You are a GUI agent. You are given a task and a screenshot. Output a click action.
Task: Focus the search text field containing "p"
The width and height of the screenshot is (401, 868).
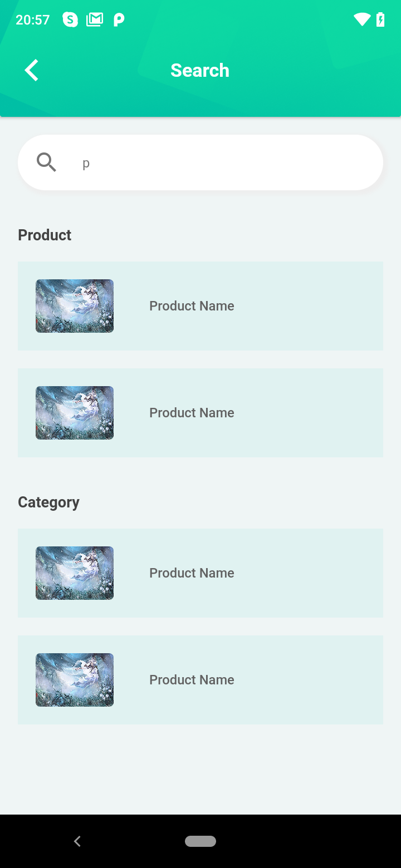tap(223, 163)
